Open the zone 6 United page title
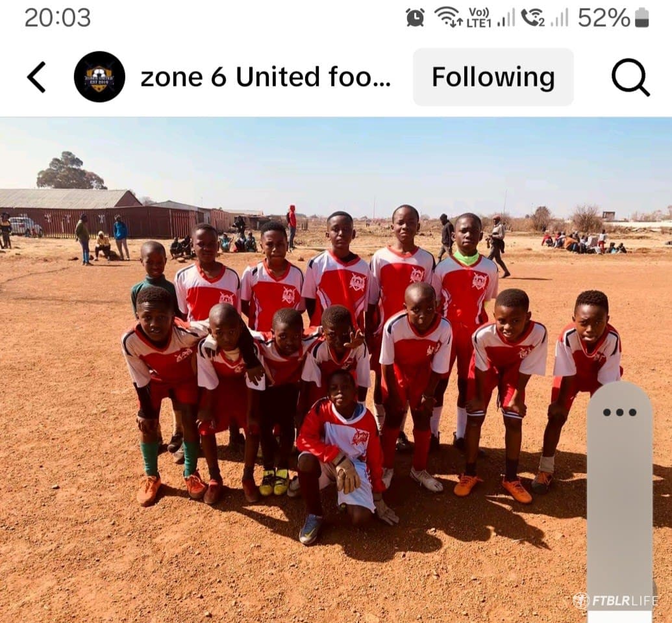This screenshot has width=672, height=623. point(266,77)
